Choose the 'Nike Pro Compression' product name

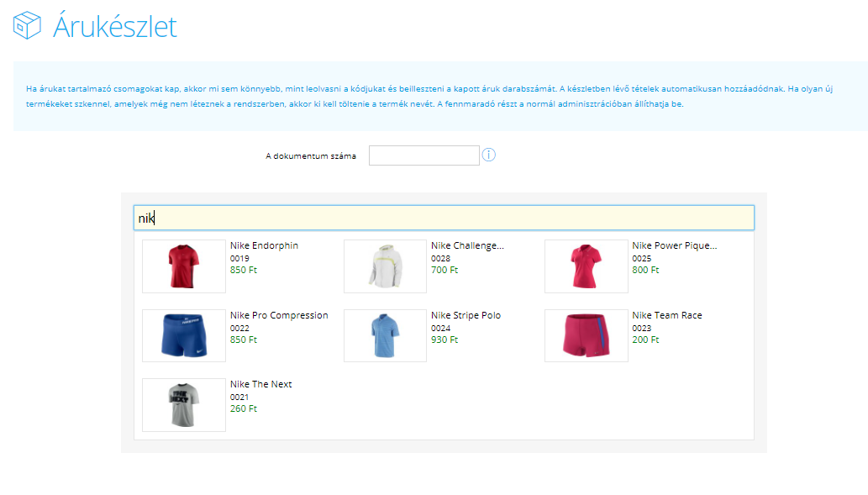pyautogui.click(x=279, y=315)
